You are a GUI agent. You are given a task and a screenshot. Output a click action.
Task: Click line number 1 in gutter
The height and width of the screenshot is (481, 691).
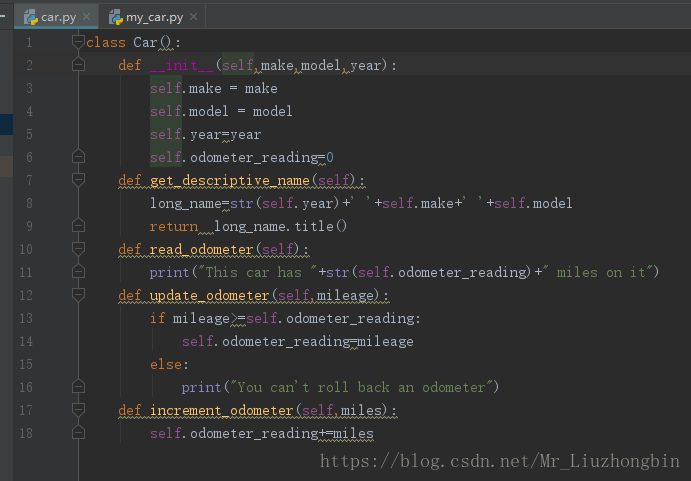click(x=29, y=42)
